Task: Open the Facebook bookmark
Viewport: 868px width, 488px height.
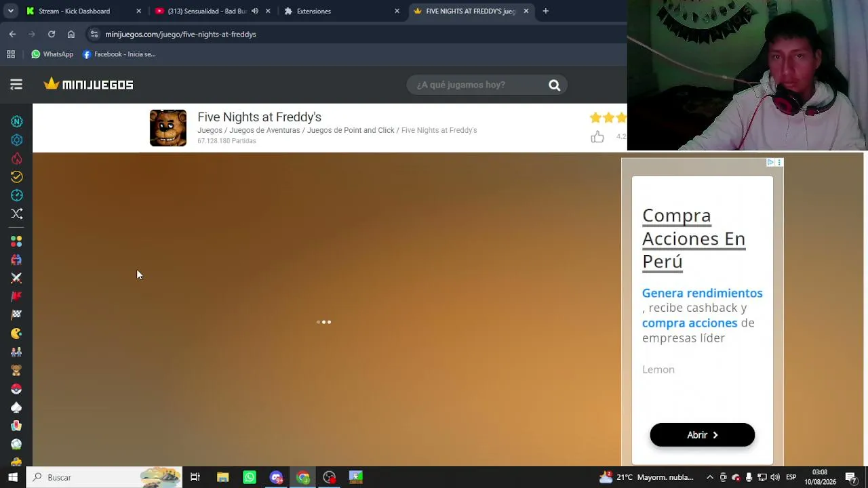Action: [119, 54]
